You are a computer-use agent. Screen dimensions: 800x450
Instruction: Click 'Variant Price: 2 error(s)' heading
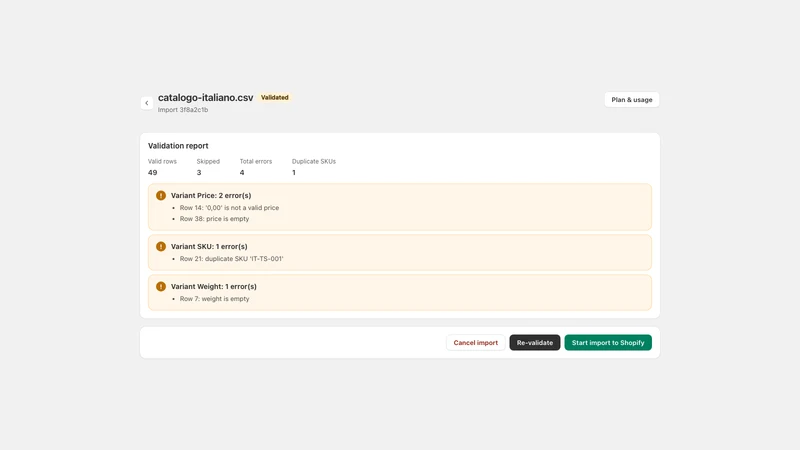[211, 195]
